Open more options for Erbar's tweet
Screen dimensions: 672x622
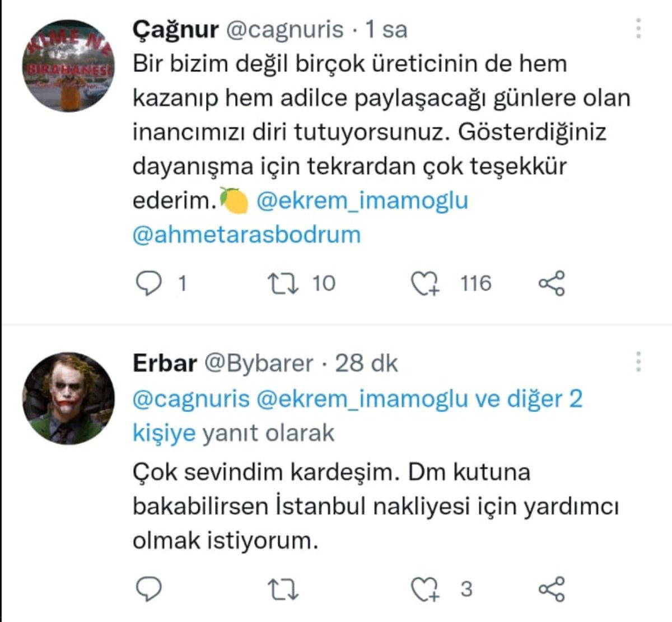click(x=638, y=362)
